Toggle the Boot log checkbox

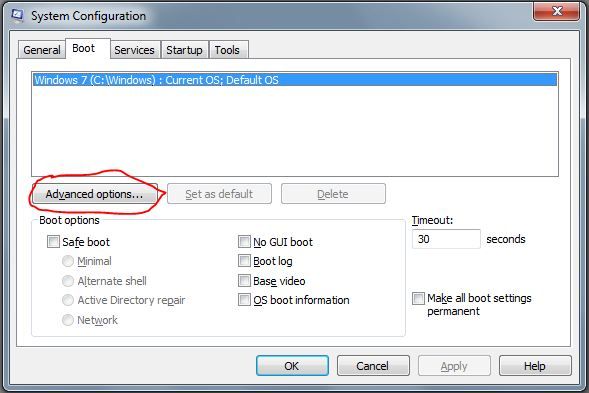[x=244, y=261]
